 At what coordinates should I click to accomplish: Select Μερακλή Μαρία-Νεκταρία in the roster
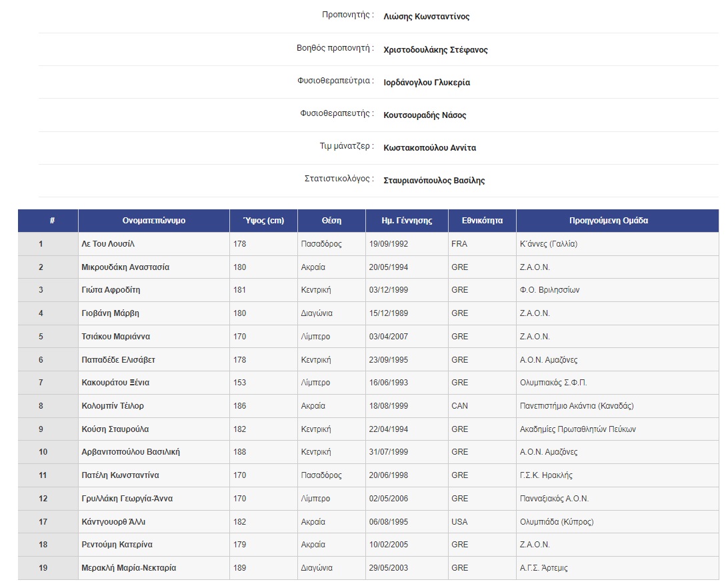(129, 568)
